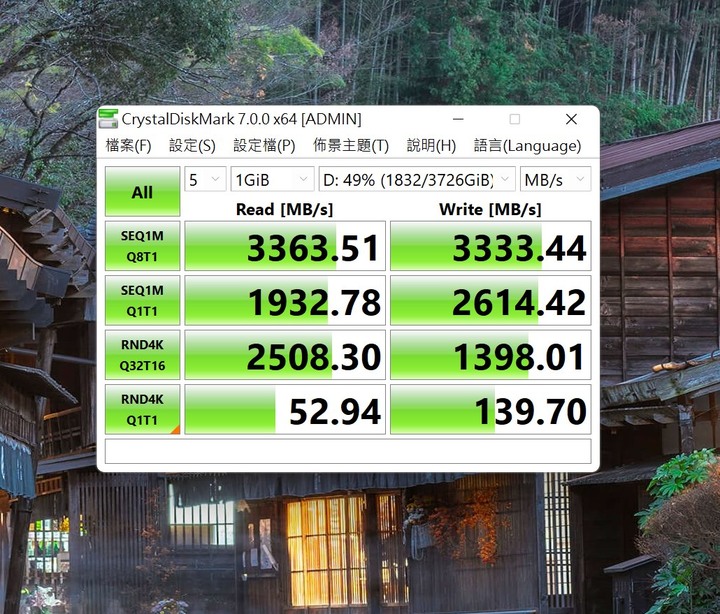
Task: Click the SEQ1M Q8T1 write result 3333.44
Action: coord(490,246)
